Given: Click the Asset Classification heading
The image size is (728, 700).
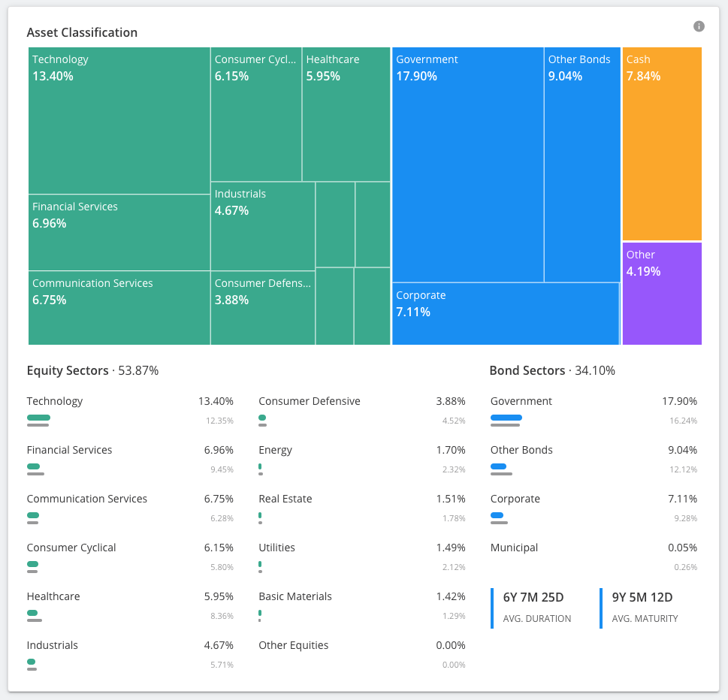Looking at the screenshot, I should coord(82,32).
